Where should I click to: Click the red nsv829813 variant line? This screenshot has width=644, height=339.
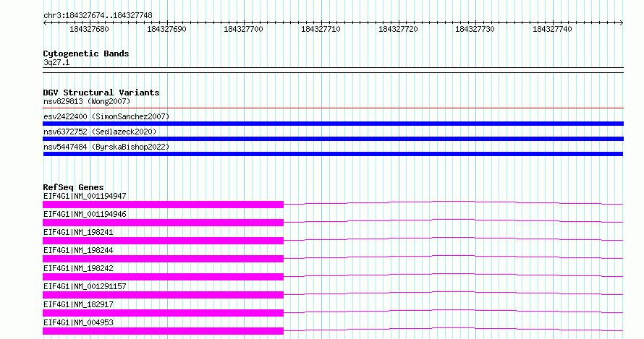[x=333, y=108]
